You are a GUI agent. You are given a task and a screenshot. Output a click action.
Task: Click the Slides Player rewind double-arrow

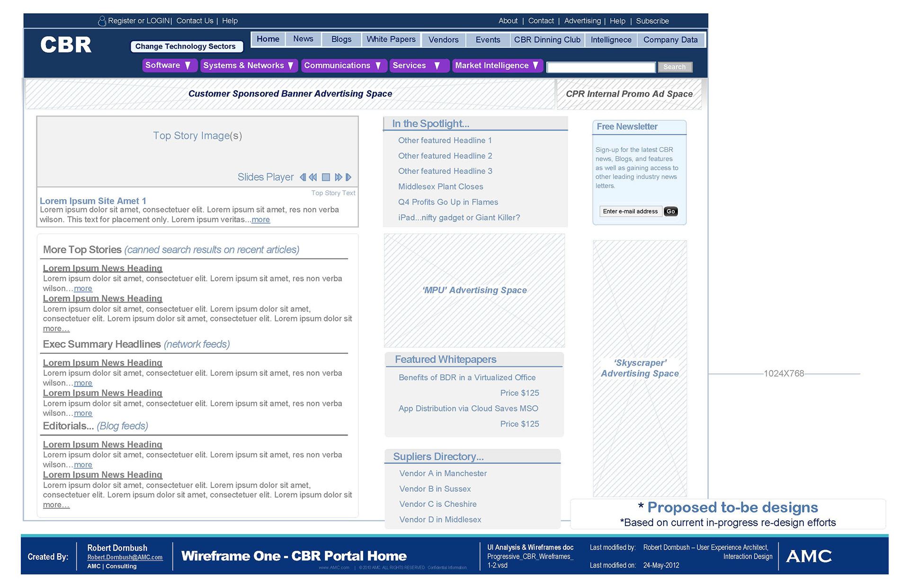pos(313,177)
